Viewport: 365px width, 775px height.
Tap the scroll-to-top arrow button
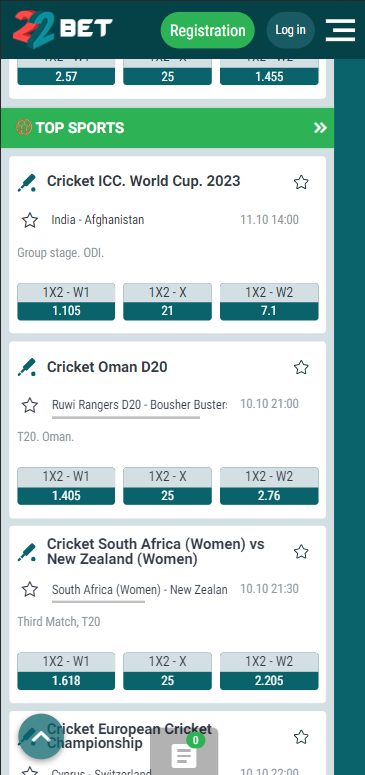click(41, 736)
